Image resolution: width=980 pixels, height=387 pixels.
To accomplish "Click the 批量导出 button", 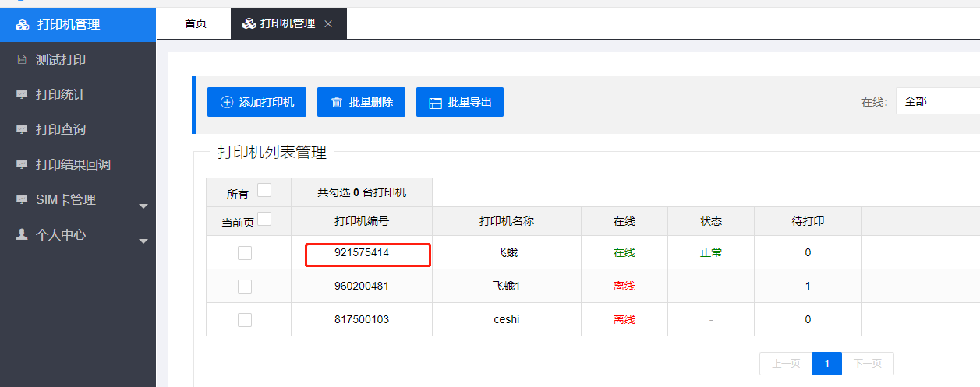I will pyautogui.click(x=460, y=102).
